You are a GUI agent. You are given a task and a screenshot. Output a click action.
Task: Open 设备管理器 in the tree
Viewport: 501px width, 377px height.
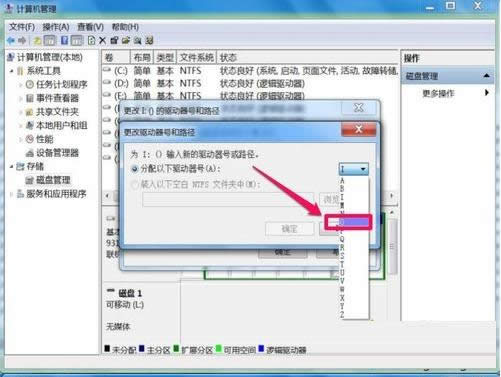(x=57, y=153)
